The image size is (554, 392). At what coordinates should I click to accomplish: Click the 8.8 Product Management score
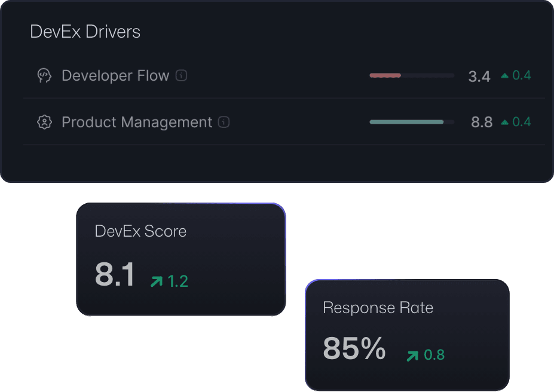coord(482,122)
